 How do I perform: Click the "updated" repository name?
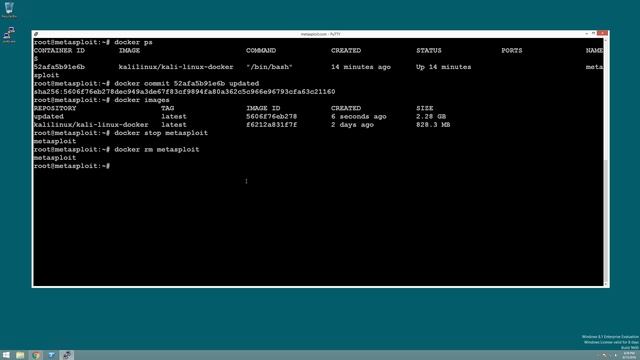click(x=49, y=116)
